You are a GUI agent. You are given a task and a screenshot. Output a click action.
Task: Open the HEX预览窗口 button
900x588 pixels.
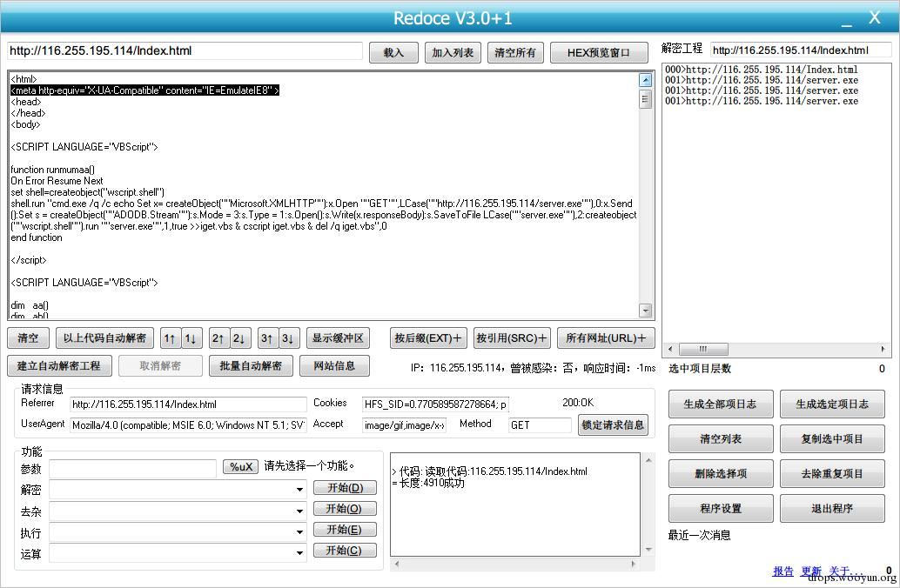point(599,53)
